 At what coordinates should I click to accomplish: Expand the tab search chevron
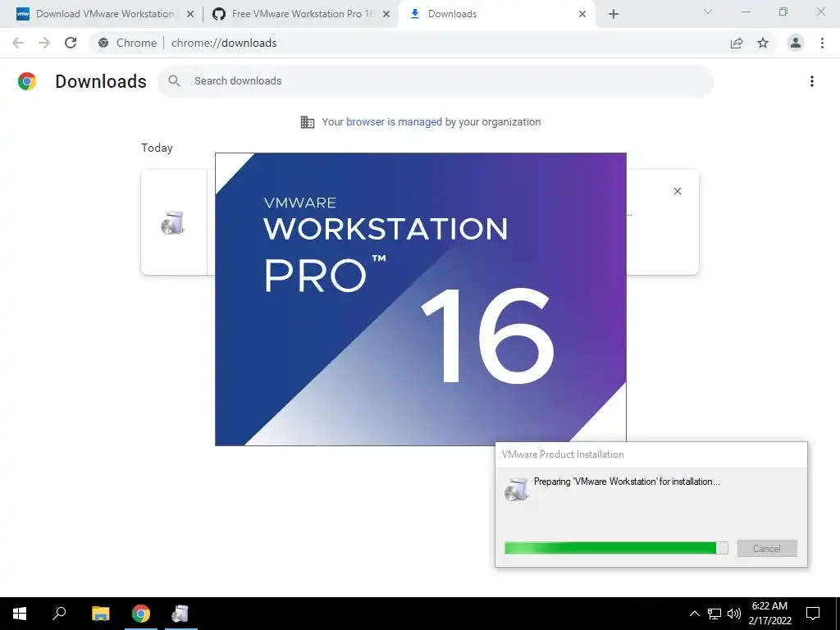coord(708,11)
